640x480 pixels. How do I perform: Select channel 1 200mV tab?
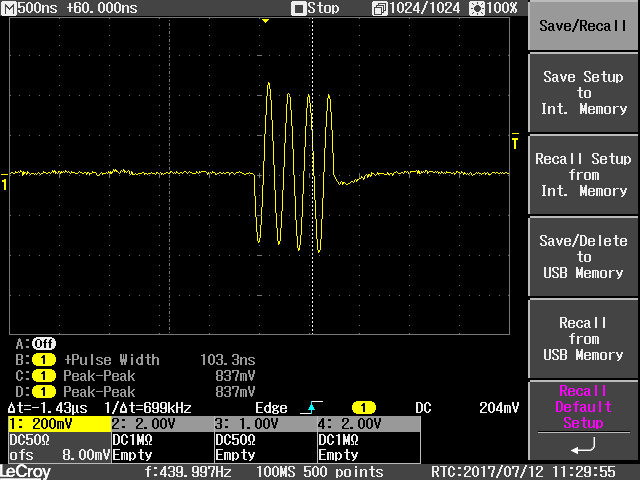pyautogui.click(x=60, y=424)
